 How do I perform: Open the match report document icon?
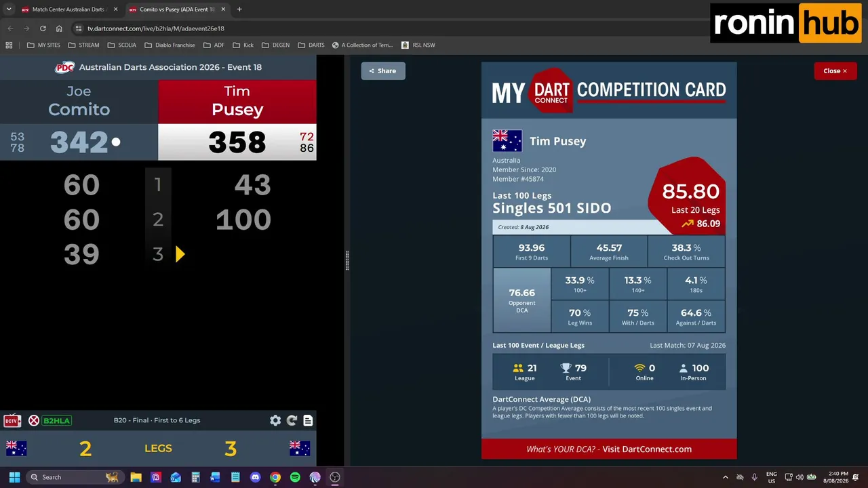coord(308,420)
